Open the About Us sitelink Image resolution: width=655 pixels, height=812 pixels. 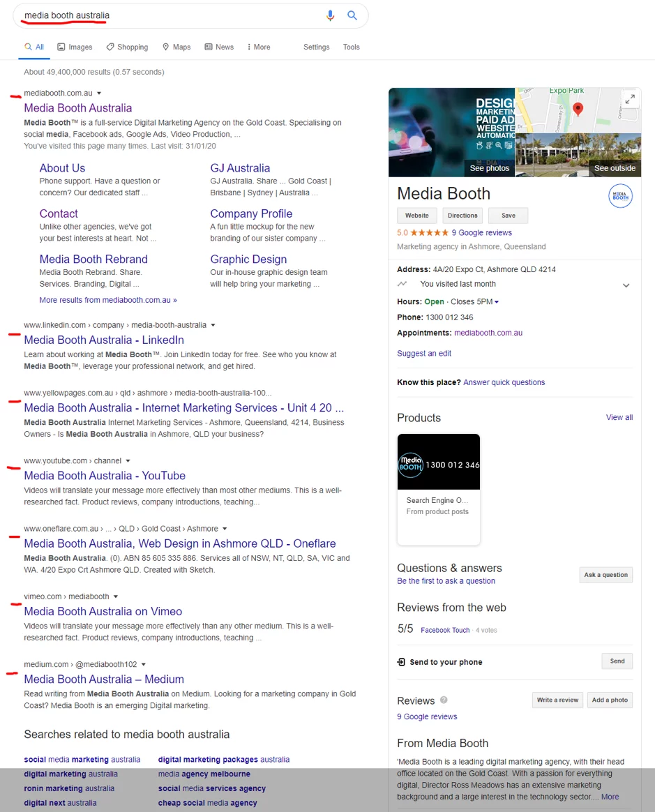(62, 168)
